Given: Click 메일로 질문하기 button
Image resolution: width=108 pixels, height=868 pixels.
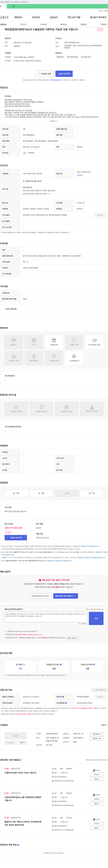Looking at the screenshot, I should [72, 638].
